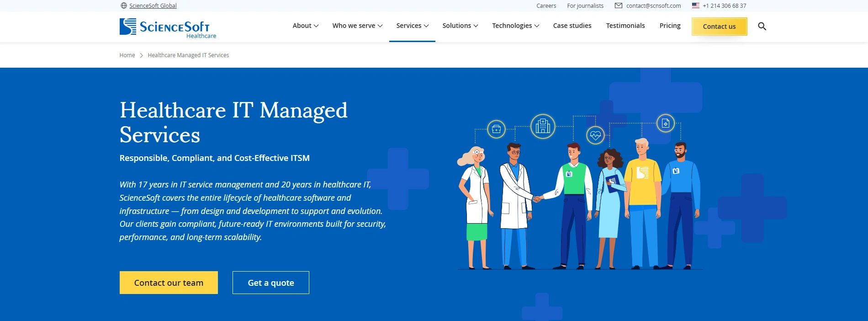
Task: Click Healthcare Managed IT Services breadcrumb
Action: [188, 55]
